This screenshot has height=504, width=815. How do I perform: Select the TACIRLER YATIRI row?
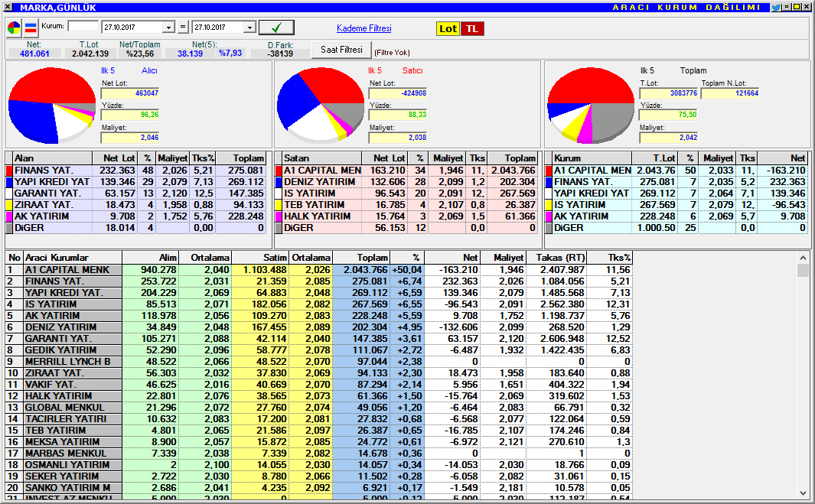coord(318,419)
